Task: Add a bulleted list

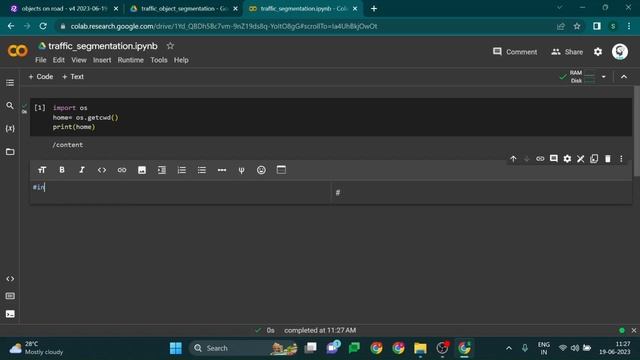Action: pyautogui.click(x=202, y=170)
